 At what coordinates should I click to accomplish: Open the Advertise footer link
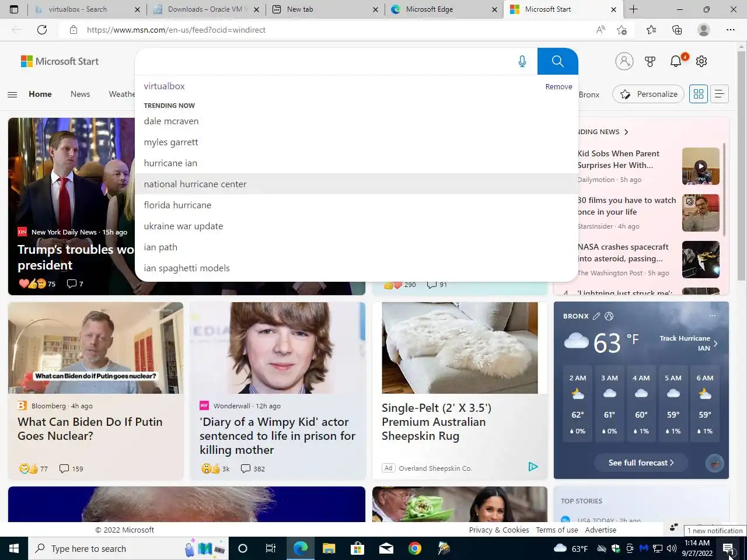pos(601,530)
